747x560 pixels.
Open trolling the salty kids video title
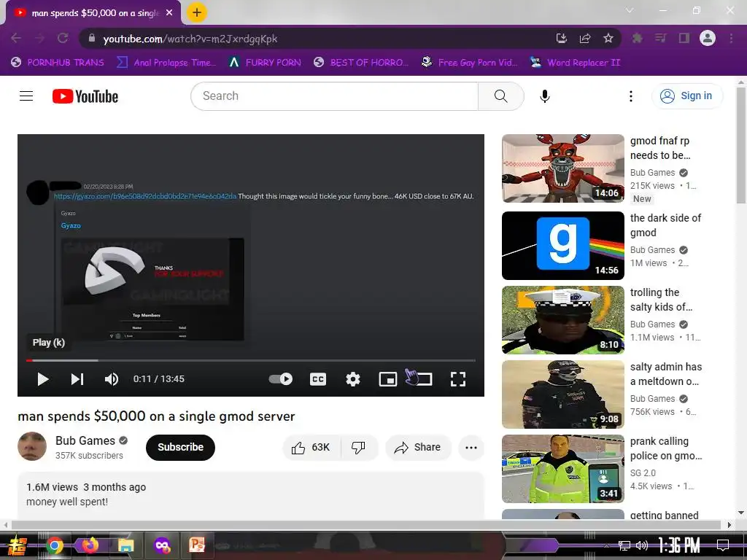661,300
